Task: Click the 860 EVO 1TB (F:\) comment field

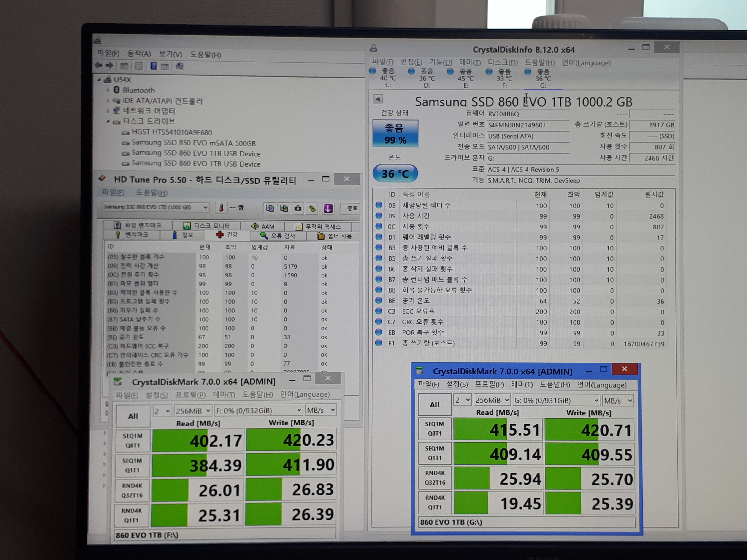Action: 225,534
